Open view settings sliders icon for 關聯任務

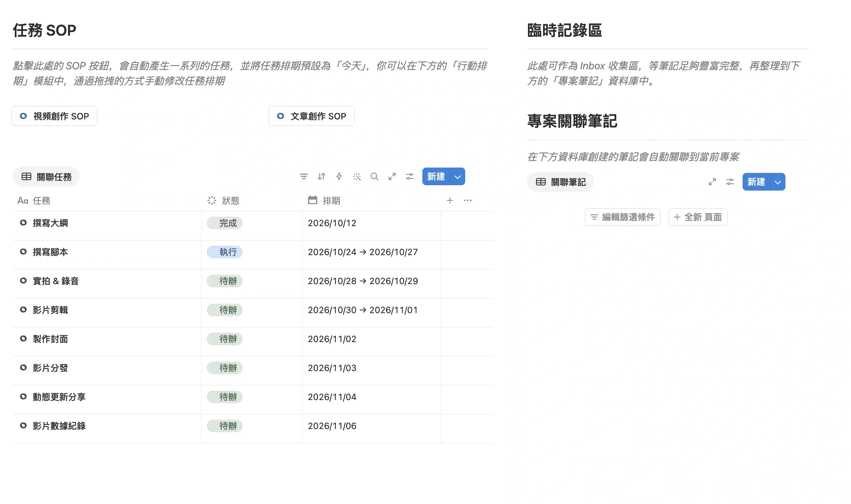click(x=410, y=177)
